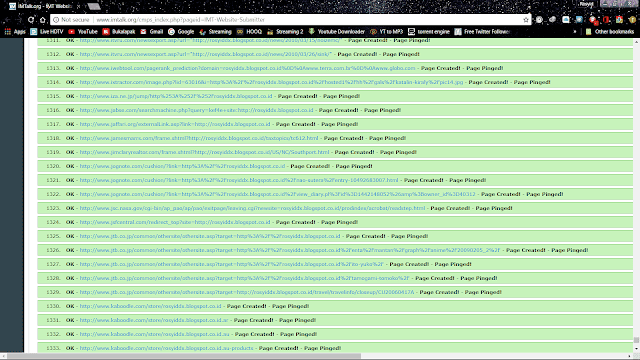This screenshot has width=640, height=360.
Task: Open the jognote.com link in row 1320
Action: click(182, 166)
